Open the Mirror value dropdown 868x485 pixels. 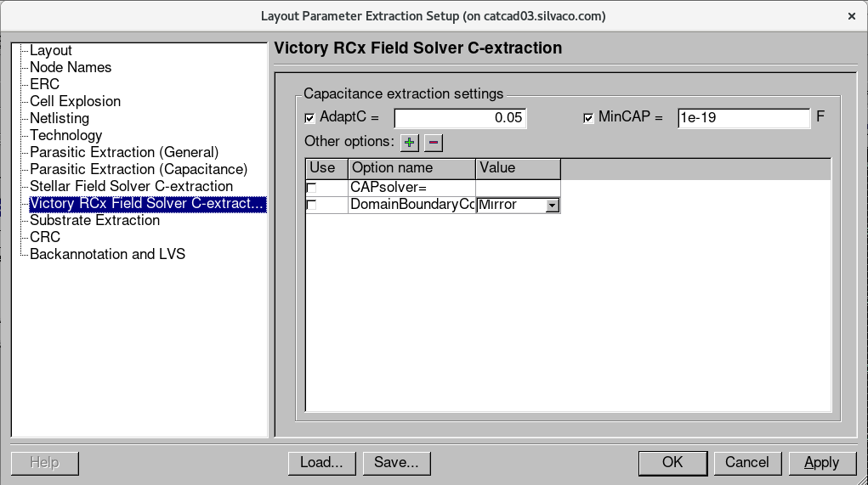(x=552, y=205)
